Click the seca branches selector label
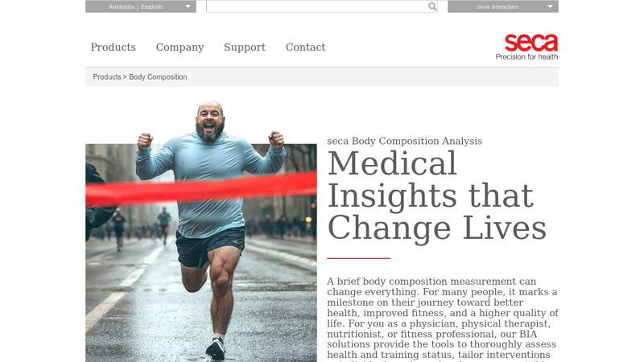This screenshot has width=644, height=362. 497,6
